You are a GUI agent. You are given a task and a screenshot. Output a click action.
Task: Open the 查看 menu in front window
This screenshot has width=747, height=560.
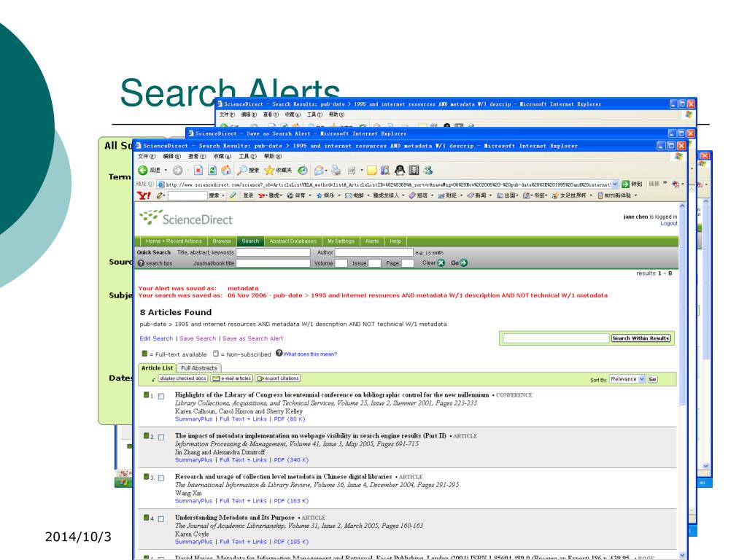197,156
